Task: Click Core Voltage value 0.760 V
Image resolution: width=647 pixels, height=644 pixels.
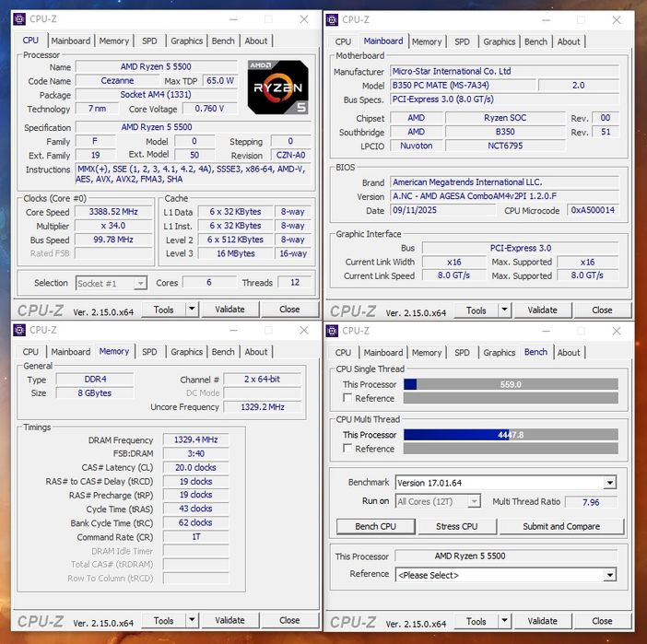Action: 209,109
